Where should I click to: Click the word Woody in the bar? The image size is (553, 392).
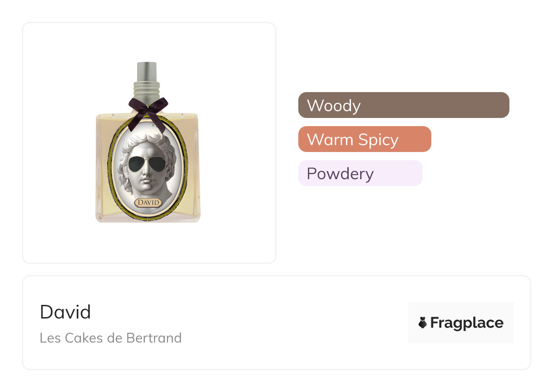pos(334,105)
